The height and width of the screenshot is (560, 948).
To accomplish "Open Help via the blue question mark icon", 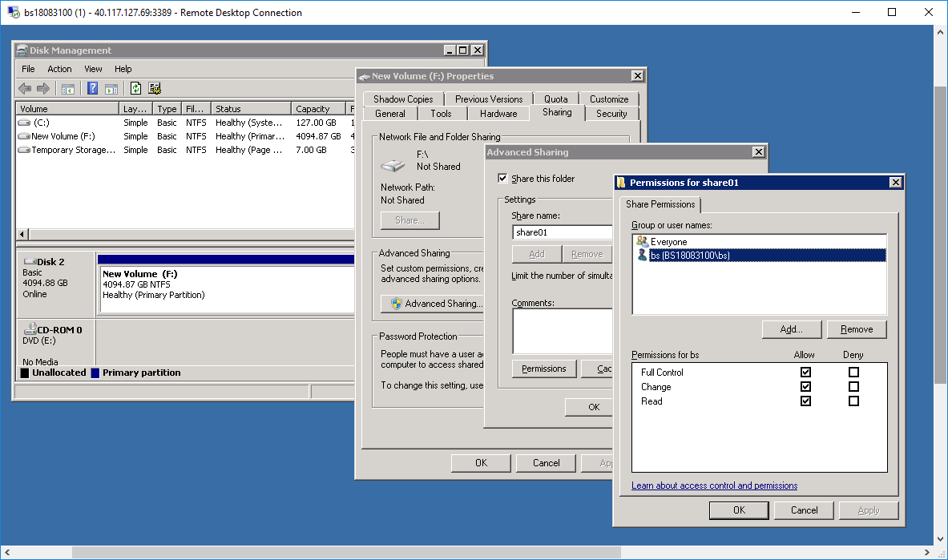I will (x=93, y=88).
